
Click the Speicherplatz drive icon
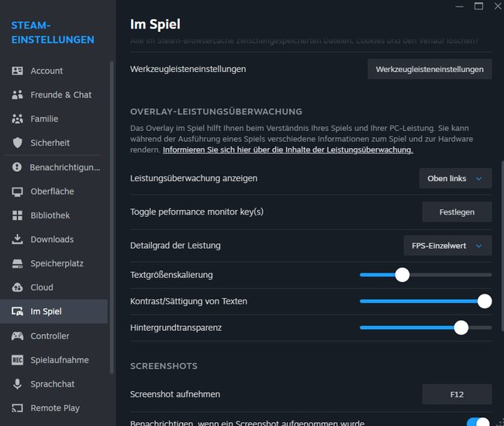[x=17, y=263]
